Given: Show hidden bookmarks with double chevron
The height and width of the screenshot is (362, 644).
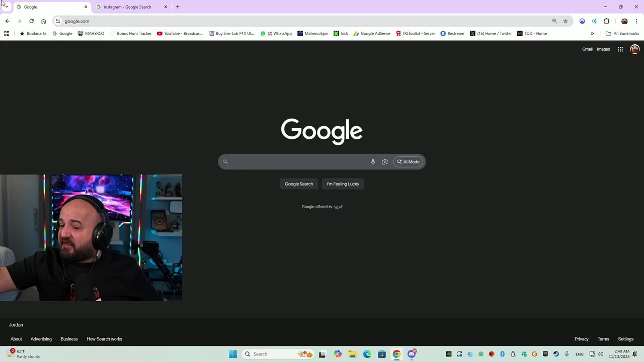Looking at the screenshot, I should 592,34.
